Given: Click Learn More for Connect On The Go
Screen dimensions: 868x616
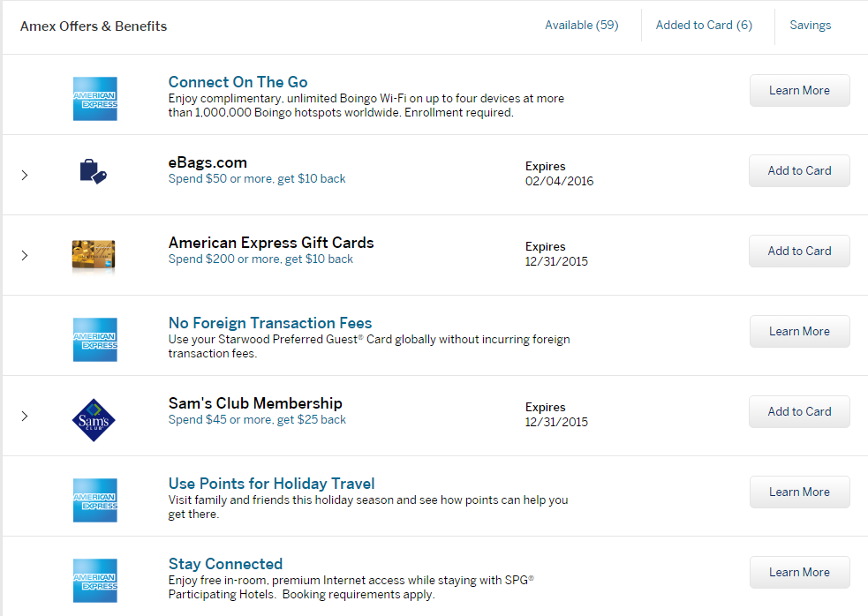Looking at the screenshot, I should pos(799,90).
